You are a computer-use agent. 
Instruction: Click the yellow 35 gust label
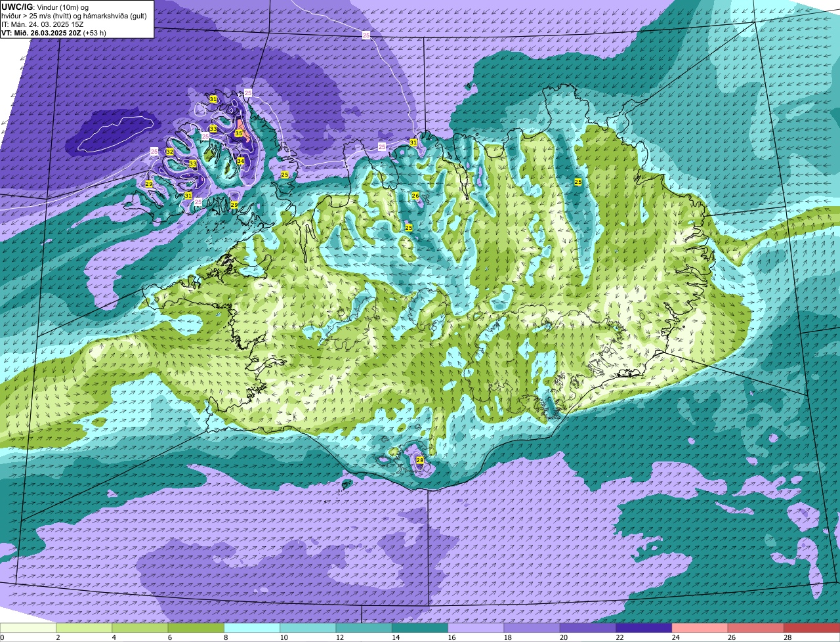tap(239, 133)
